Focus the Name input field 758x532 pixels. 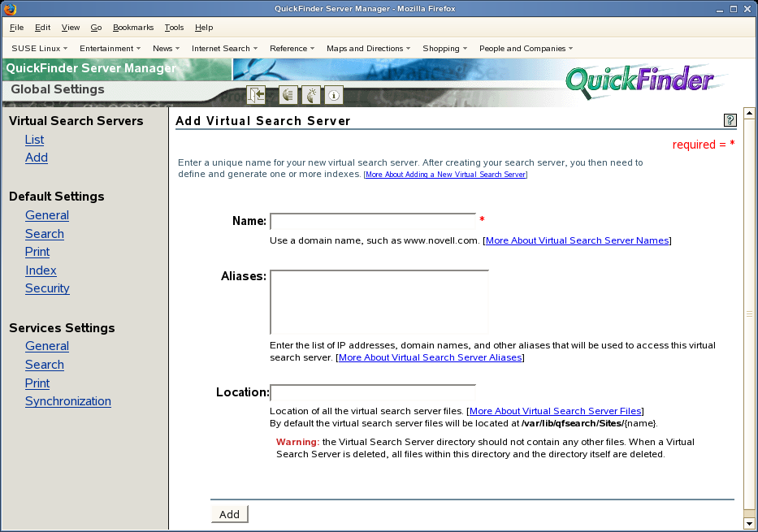(x=373, y=221)
